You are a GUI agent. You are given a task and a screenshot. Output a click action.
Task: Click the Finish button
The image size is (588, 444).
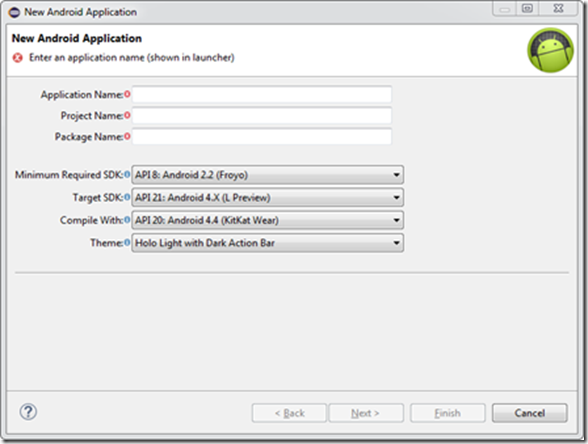(448, 413)
